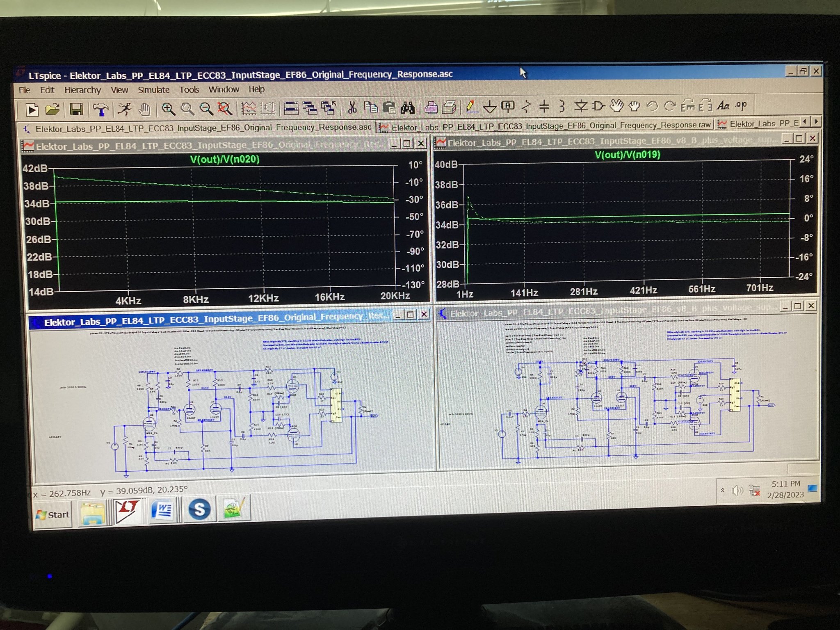Open the Edit menu

[47, 90]
